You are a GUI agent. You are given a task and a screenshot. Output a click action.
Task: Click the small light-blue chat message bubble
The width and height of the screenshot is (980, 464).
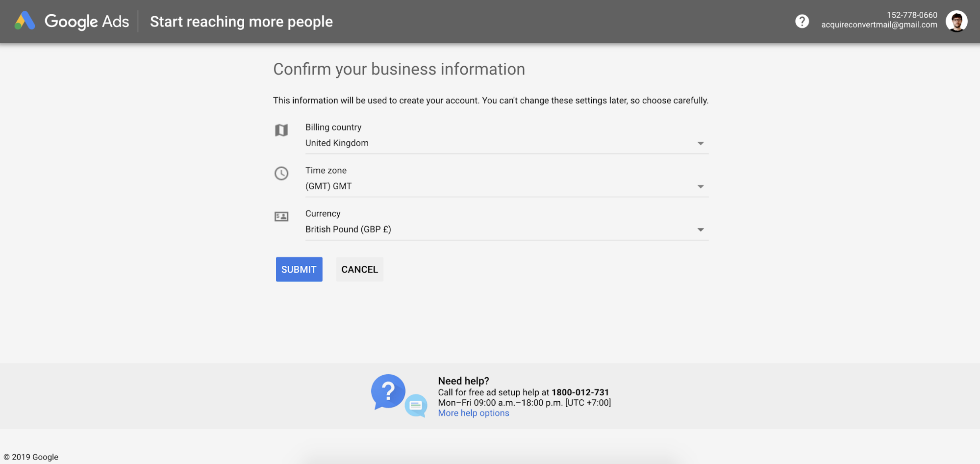416,406
